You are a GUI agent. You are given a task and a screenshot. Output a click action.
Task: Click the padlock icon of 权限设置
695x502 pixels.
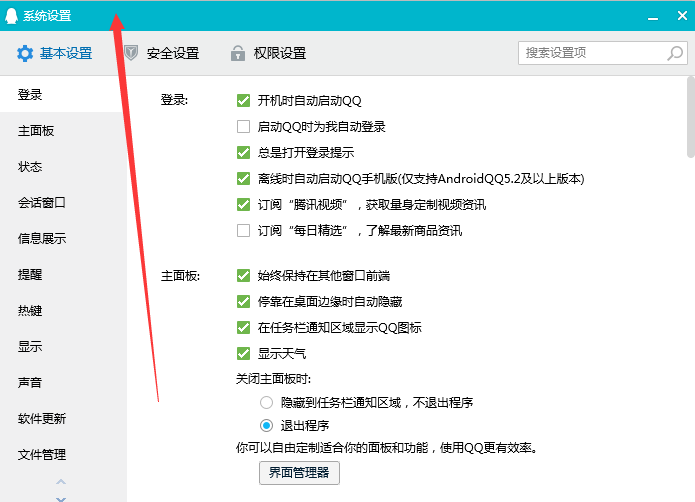[x=238, y=53]
